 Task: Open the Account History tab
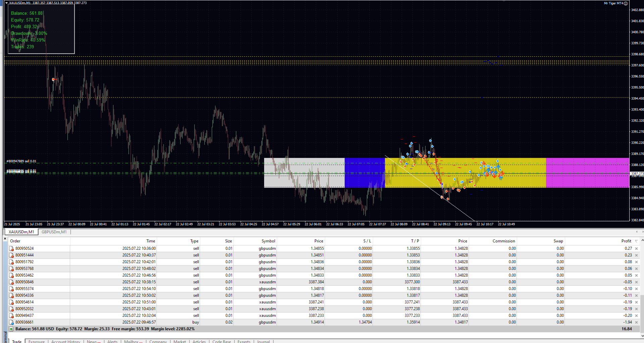(x=66, y=341)
